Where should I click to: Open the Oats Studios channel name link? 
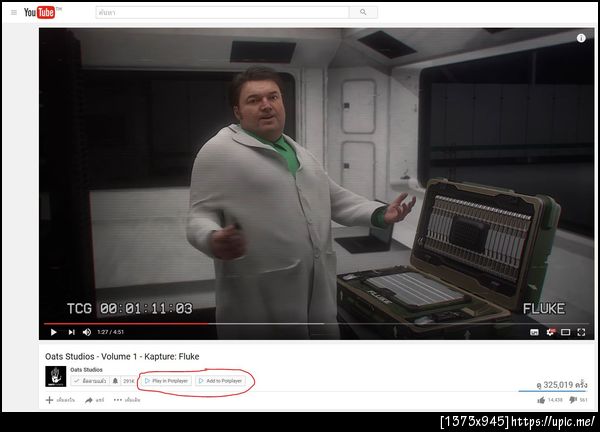point(86,370)
